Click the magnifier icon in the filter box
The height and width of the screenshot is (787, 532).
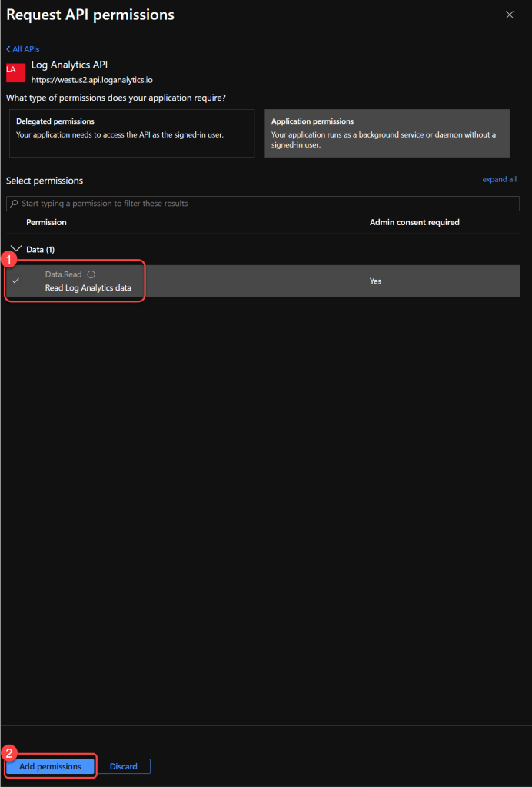(14, 204)
